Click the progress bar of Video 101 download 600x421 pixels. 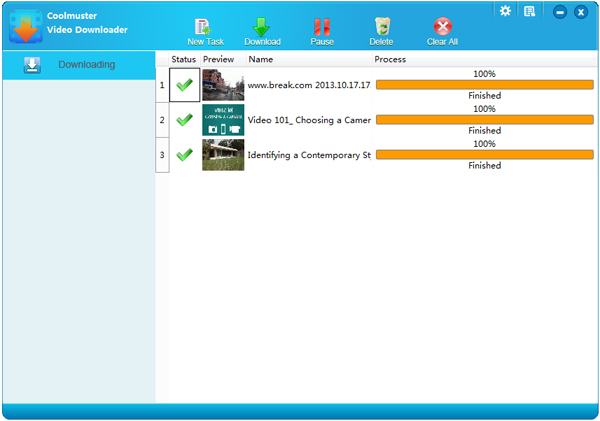click(484, 120)
